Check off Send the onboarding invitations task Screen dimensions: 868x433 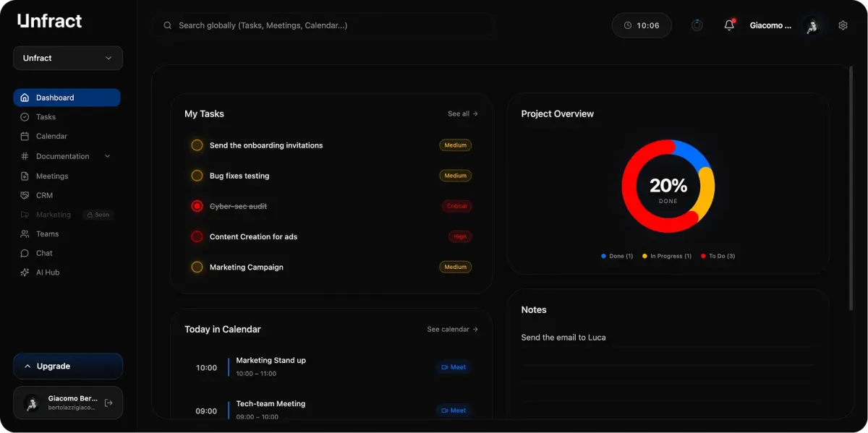click(x=197, y=145)
